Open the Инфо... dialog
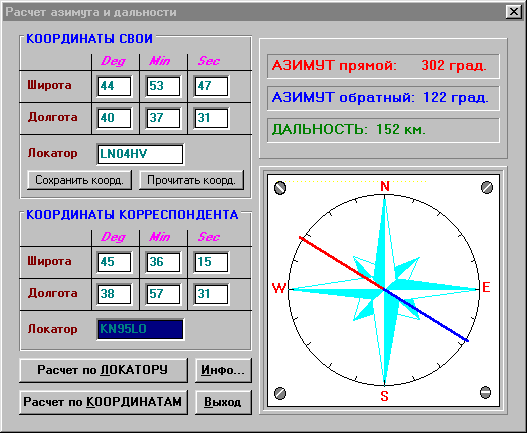 click(223, 370)
